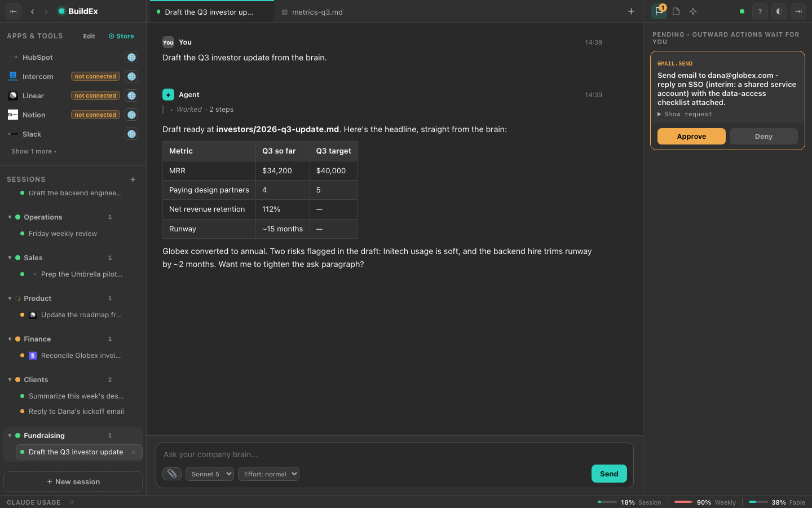Select HubSpot in apps list
This screenshot has height=508, width=812.
38,57
